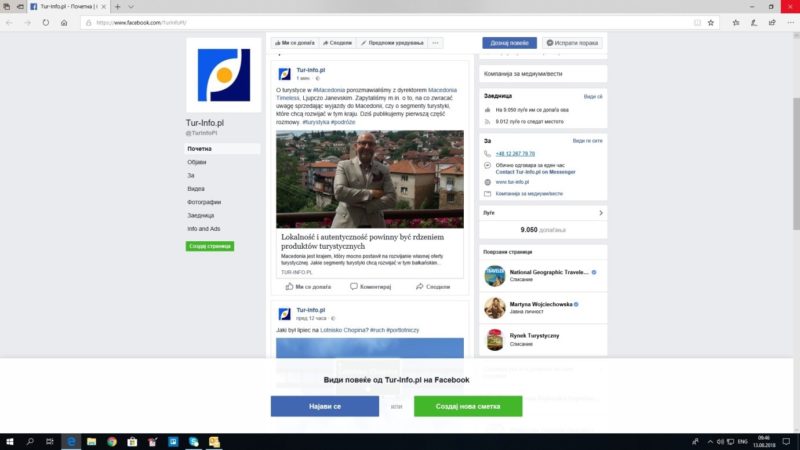Open Lotnisko Chopina link in second post
Image resolution: width=800 pixels, height=450 pixels.
coord(344,330)
